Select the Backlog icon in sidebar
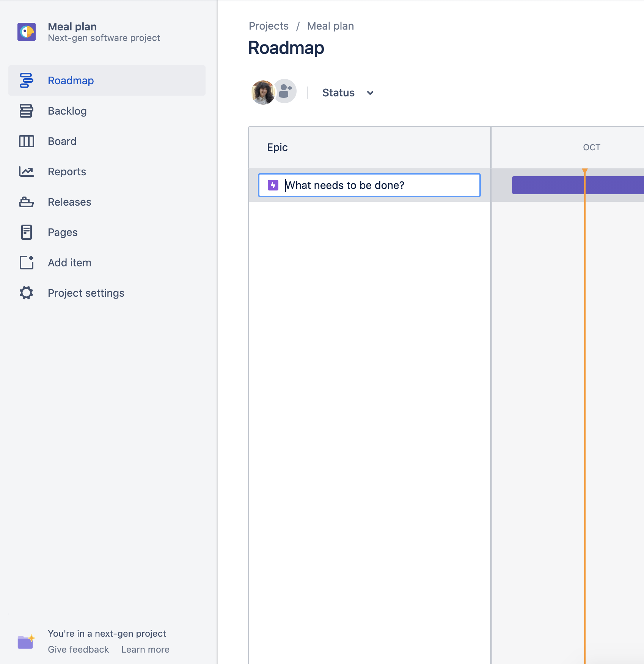 [x=25, y=111]
